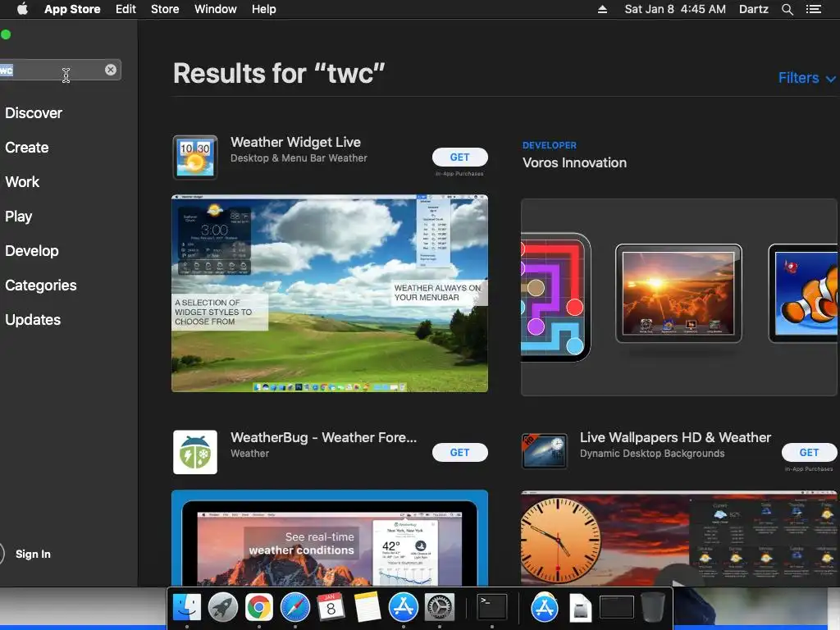840x630 pixels.
Task: Go to the Work sidebar section
Action: pyautogui.click(x=22, y=181)
